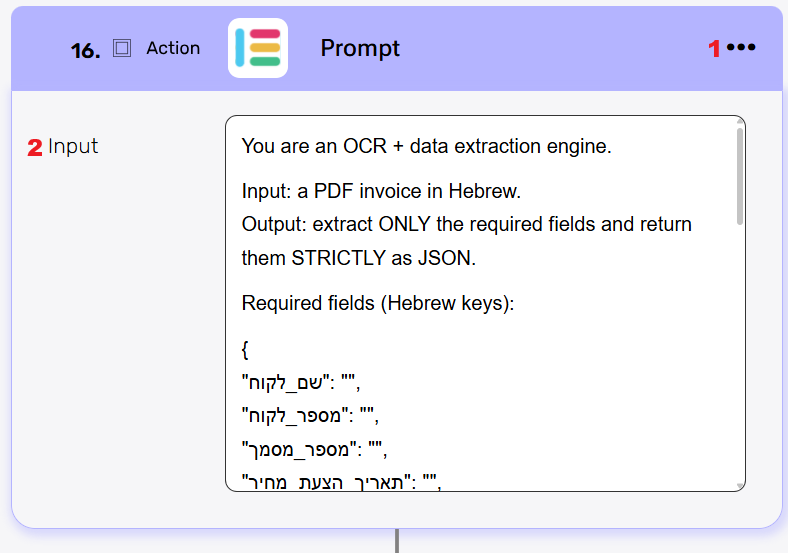Open the three-dots step options menu

[x=741, y=48]
